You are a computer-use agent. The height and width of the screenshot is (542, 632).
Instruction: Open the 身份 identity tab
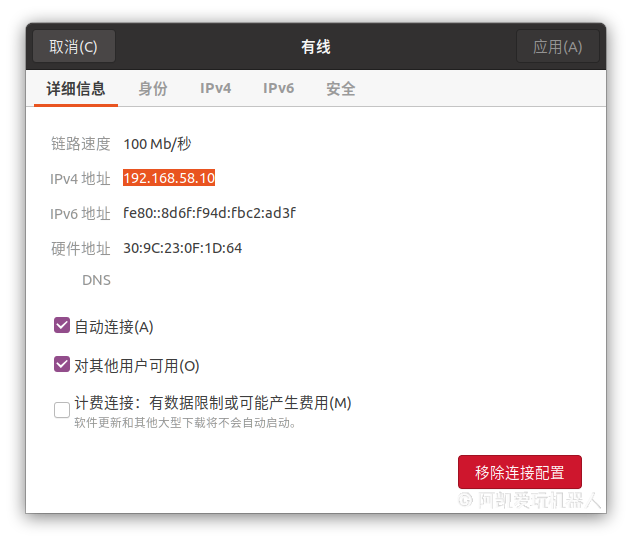(x=153, y=89)
